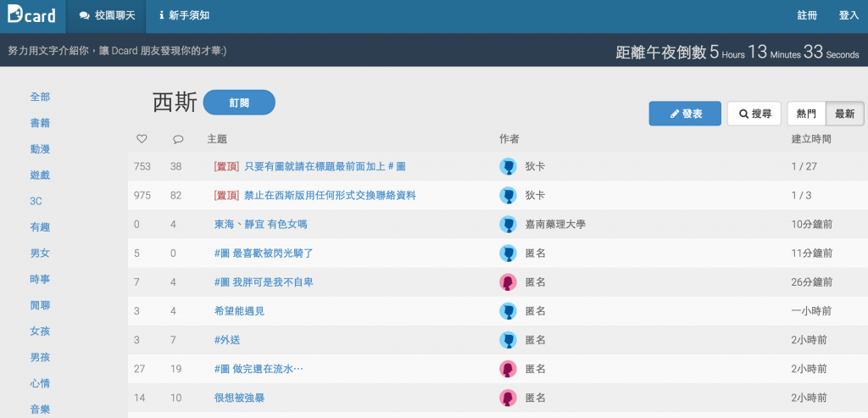Select 全部 category in sidebar
Image resolution: width=868 pixels, height=418 pixels.
40,97
